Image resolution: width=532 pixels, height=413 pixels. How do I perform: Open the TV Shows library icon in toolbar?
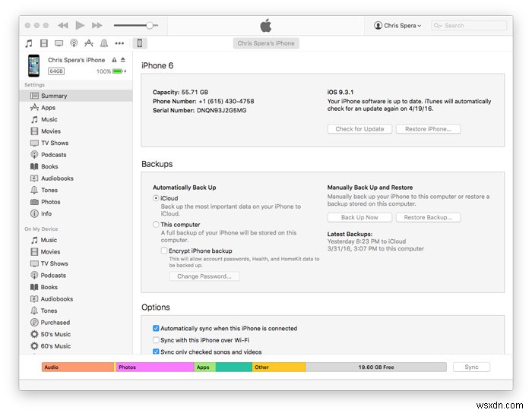(x=59, y=43)
